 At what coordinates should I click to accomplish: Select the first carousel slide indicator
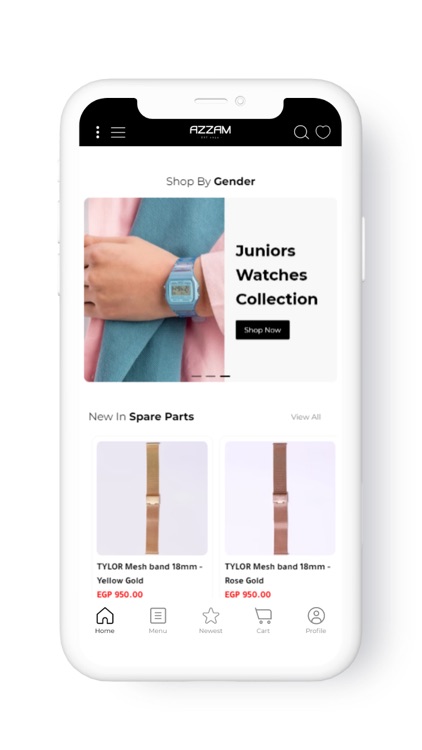pyautogui.click(x=196, y=376)
